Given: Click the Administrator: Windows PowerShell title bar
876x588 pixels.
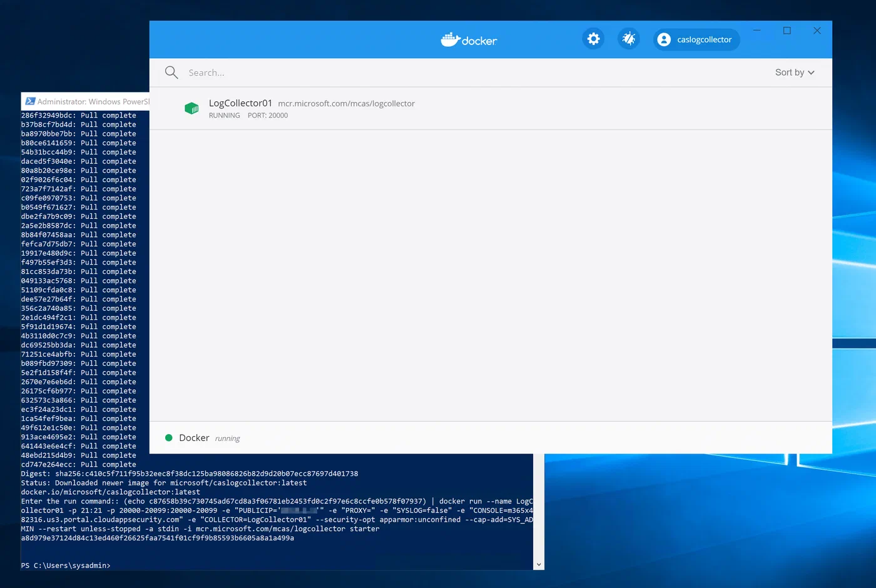Looking at the screenshot, I should (86, 101).
